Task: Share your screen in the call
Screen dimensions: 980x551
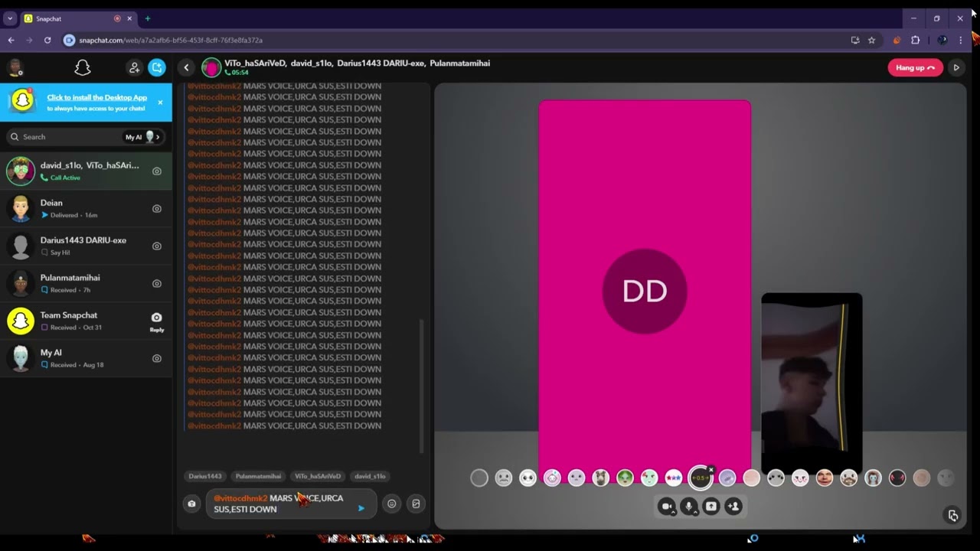Action: pyautogui.click(x=711, y=507)
